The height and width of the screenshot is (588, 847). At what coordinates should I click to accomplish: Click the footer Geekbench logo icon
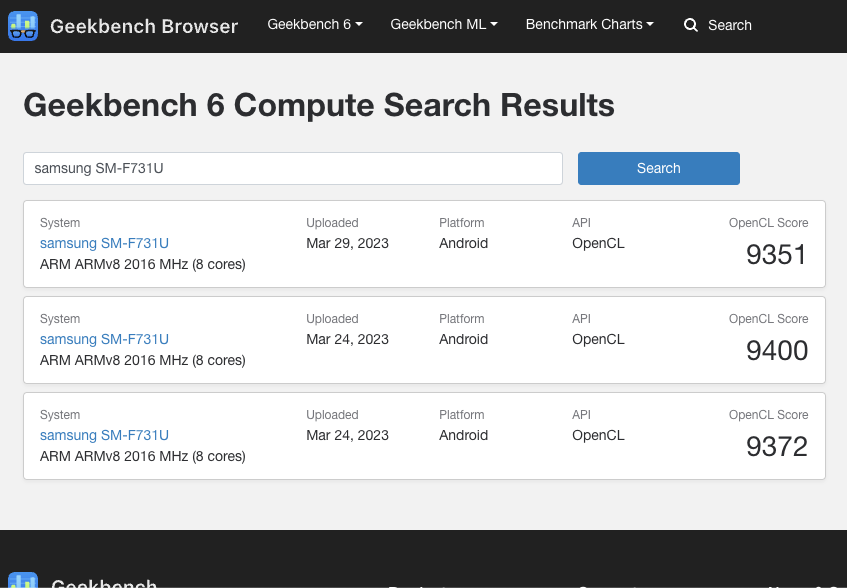[x=23, y=580]
